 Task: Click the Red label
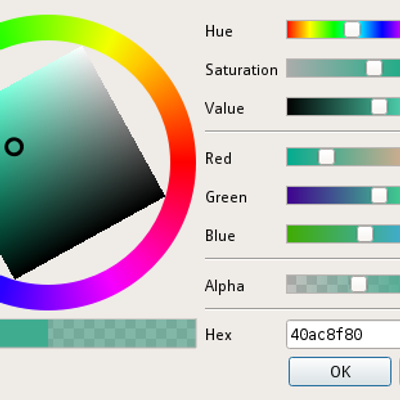[x=218, y=158]
